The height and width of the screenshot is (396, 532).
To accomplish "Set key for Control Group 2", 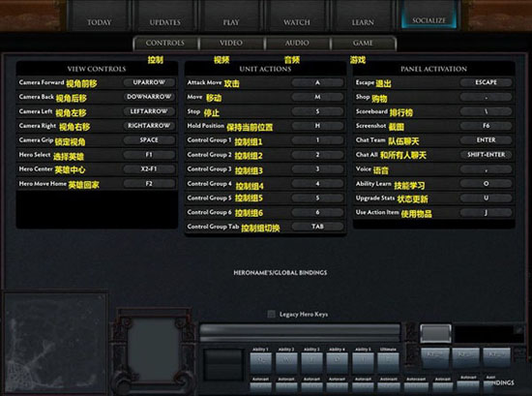I will click(x=317, y=155).
